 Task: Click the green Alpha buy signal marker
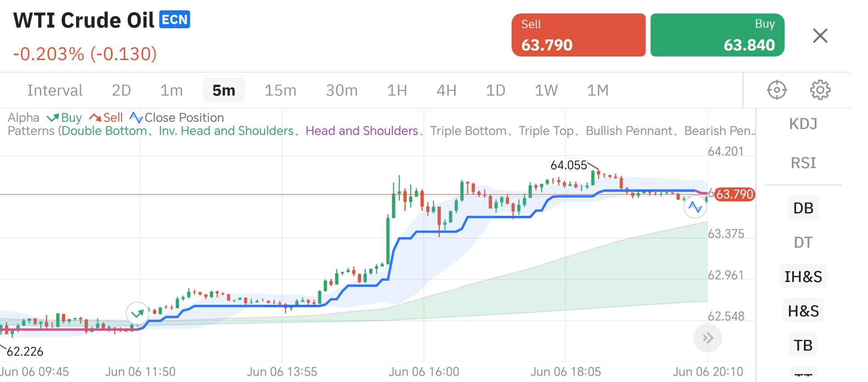137,313
